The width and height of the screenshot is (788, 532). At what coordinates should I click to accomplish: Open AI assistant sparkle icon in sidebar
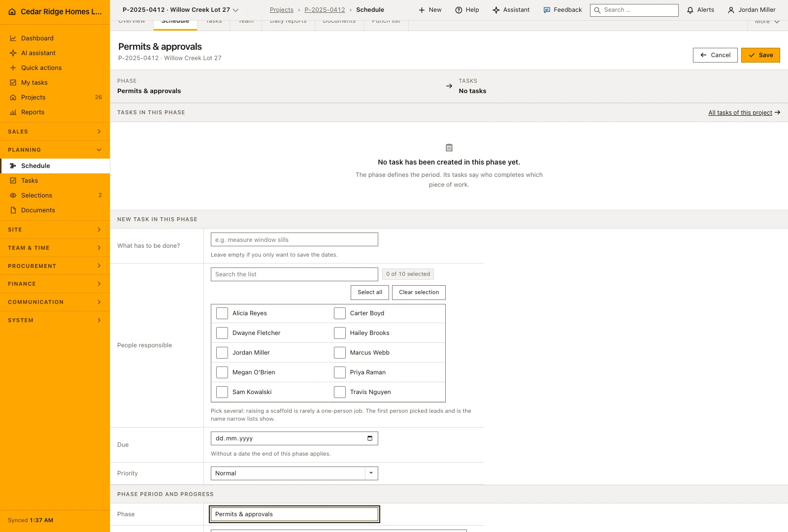(13, 53)
